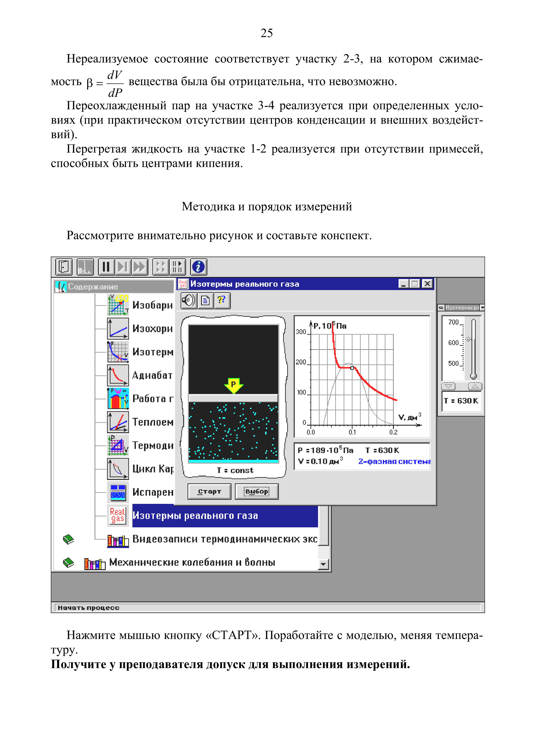Expand Механические колебания и волны book
534x756 pixels.
coord(192,562)
